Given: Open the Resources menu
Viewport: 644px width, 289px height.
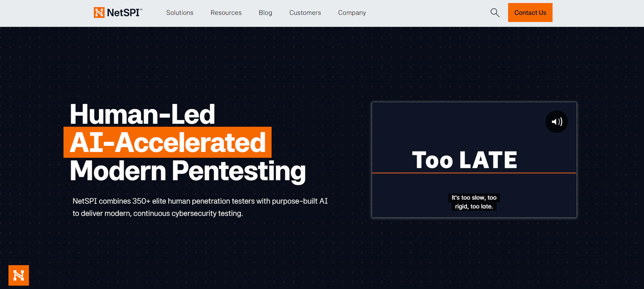Looking at the screenshot, I should (226, 13).
